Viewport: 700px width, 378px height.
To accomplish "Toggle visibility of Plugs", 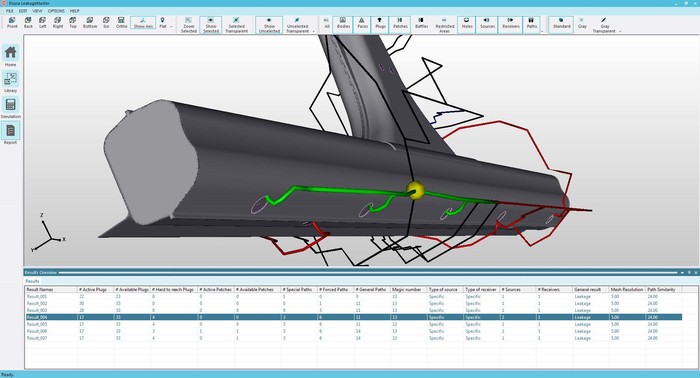I will click(x=380, y=23).
